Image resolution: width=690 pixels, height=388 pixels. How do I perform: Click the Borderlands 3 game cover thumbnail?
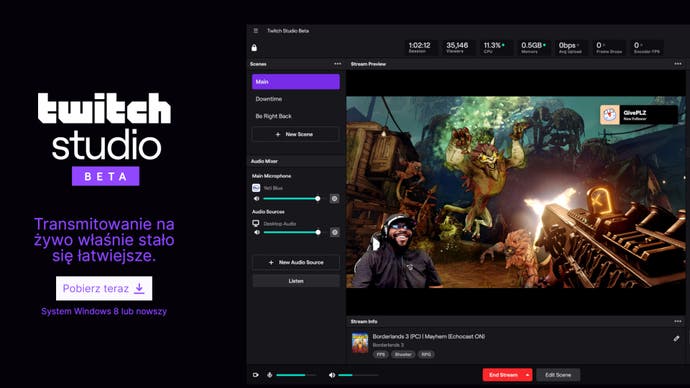click(x=360, y=343)
